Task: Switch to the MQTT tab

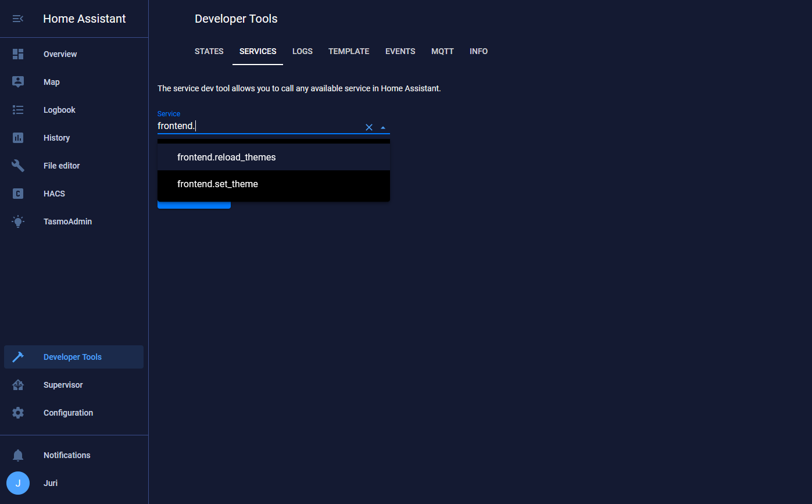Action: (442, 51)
